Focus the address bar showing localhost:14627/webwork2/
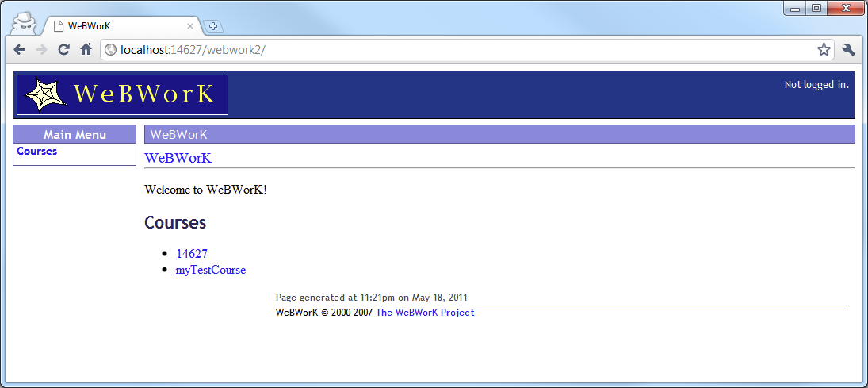 coord(465,50)
